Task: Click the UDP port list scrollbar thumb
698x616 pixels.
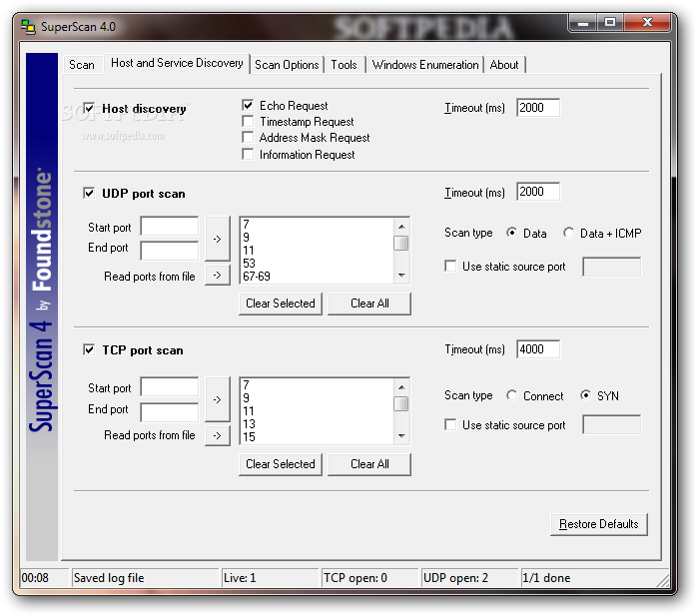Action: (401, 243)
